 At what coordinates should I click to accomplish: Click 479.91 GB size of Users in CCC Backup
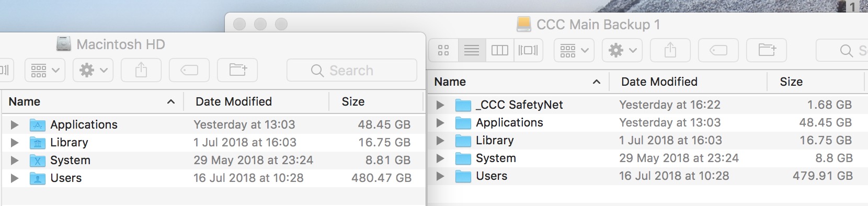point(823,176)
